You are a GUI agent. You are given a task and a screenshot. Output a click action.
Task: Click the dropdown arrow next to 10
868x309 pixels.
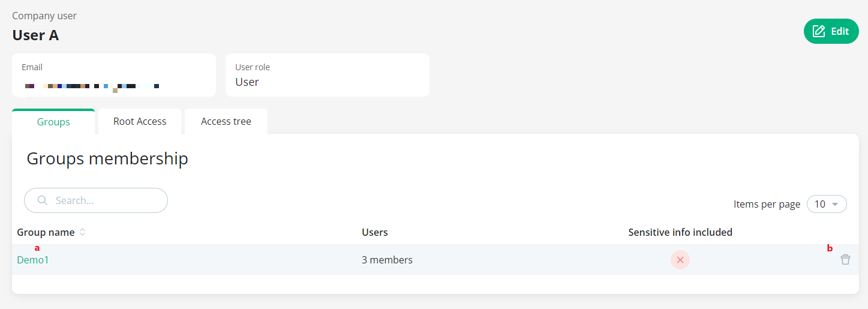(835, 205)
